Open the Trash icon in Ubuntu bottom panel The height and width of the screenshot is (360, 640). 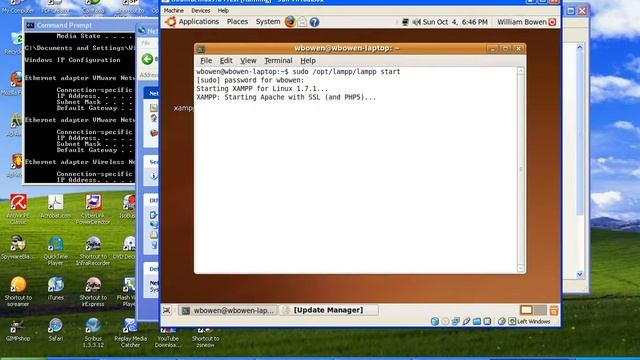(x=554, y=310)
